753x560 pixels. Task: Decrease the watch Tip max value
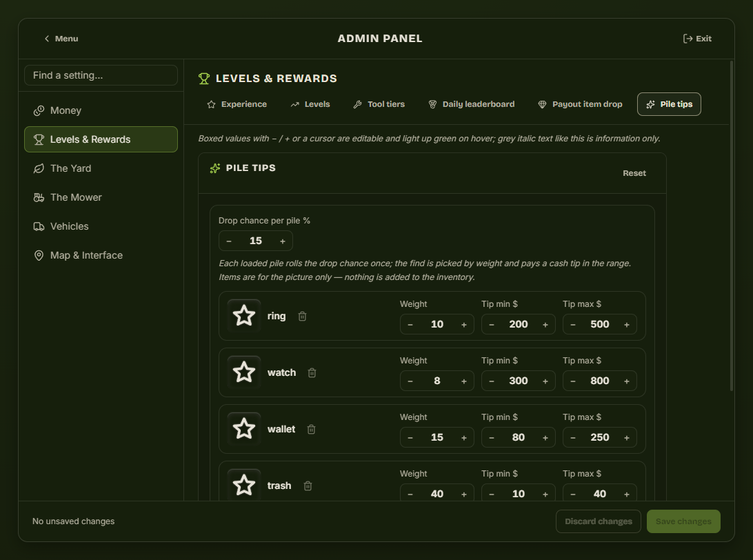pos(573,381)
